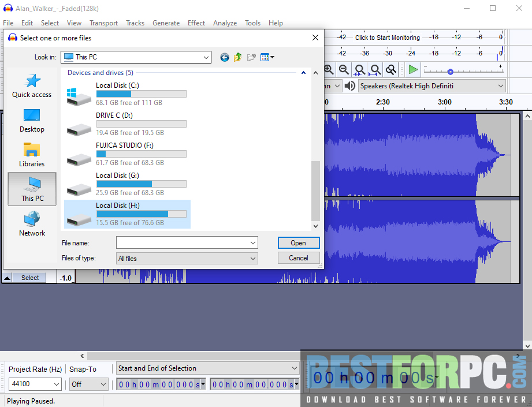Click track Select button
Screen dimensions: 532x407
pos(30,278)
